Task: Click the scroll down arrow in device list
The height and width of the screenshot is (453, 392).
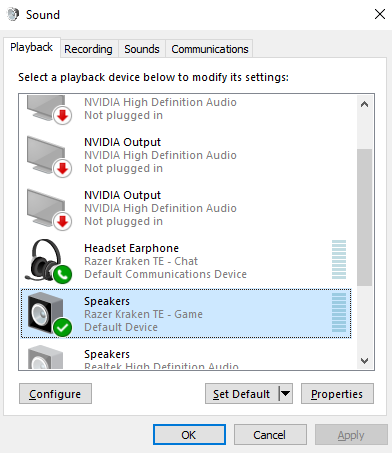Action: pyautogui.click(x=364, y=360)
